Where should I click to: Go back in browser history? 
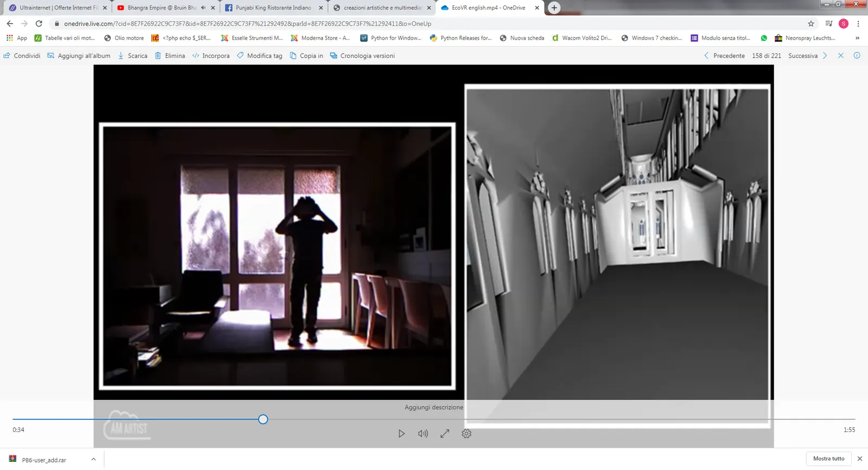(10, 23)
